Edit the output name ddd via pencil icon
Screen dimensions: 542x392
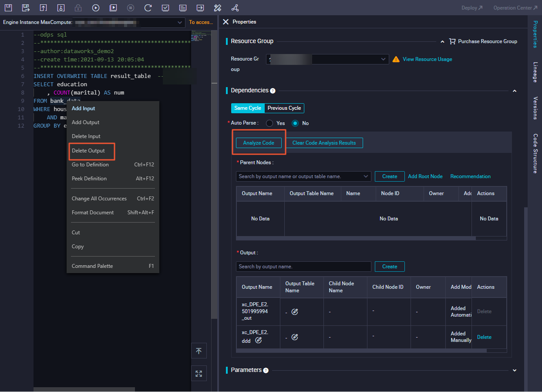pyautogui.click(x=259, y=341)
